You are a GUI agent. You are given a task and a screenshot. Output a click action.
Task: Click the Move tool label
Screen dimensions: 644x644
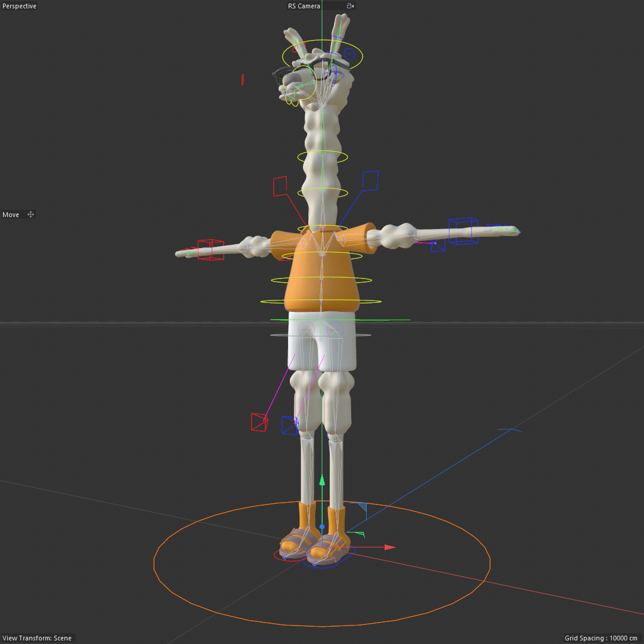pyautogui.click(x=11, y=215)
